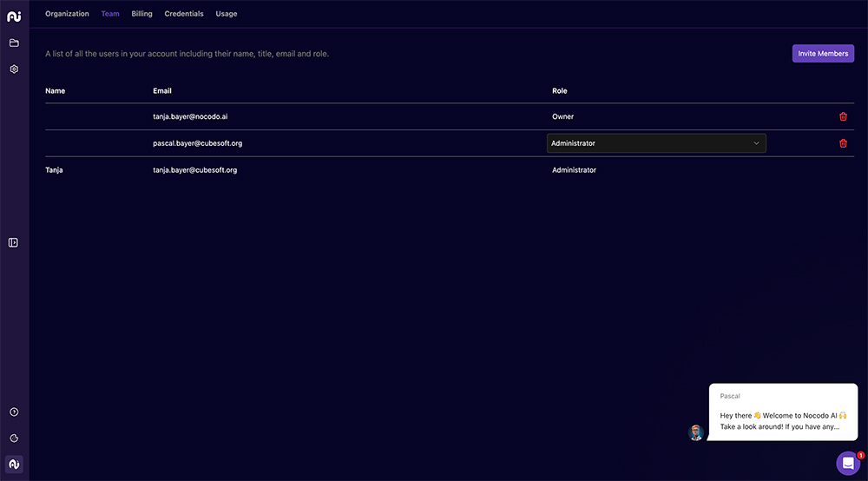Click the Owner role text
This screenshot has width=868, height=481.
[x=562, y=117]
